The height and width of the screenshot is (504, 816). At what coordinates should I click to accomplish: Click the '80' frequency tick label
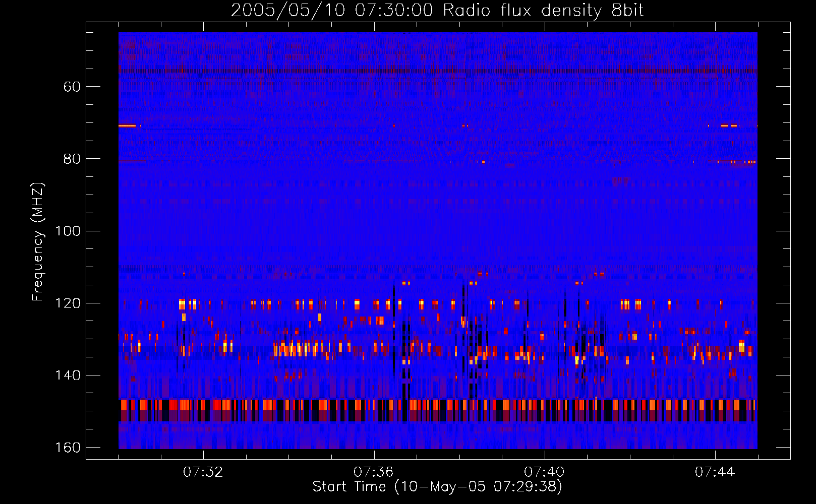coord(72,159)
